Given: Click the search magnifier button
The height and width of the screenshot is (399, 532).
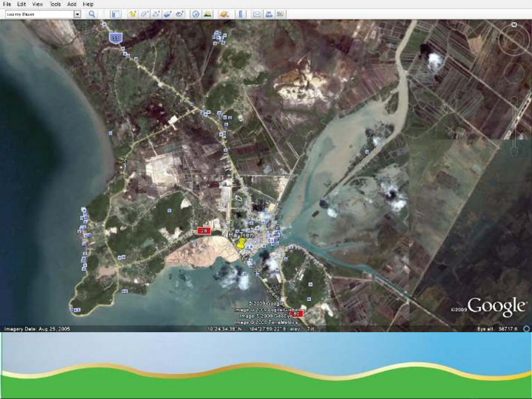Looking at the screenshot, I should 92,14.
